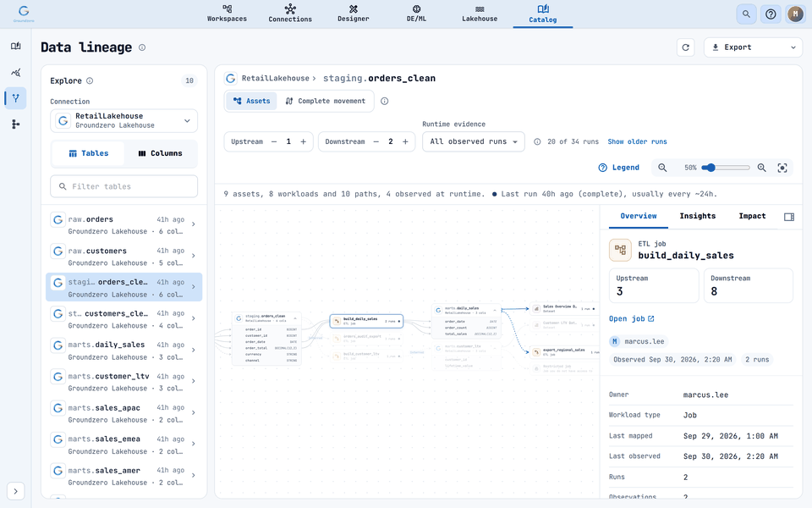This screenshot has height=508, width=812.
Task: Click the info icon after Complete movement
Action: [384, 101]
